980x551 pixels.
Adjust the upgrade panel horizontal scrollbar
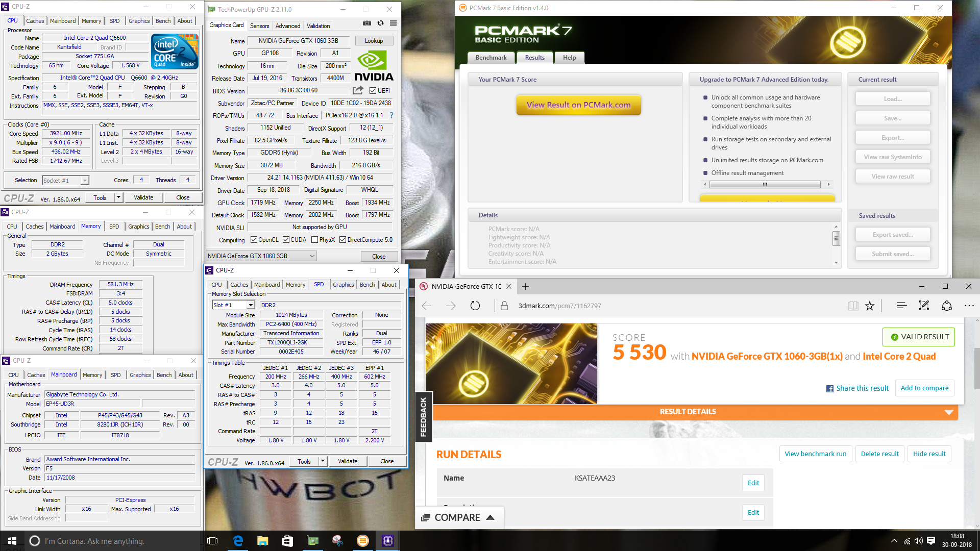tap(765, 185)
